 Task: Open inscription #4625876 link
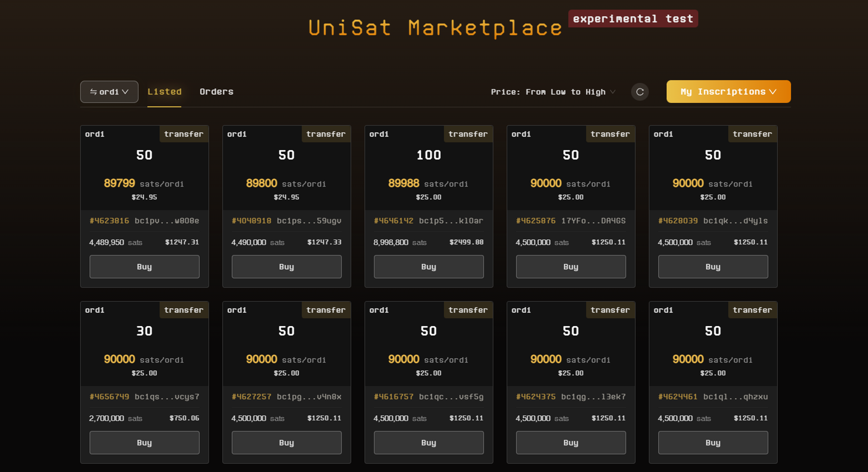(x=536, y=221)
